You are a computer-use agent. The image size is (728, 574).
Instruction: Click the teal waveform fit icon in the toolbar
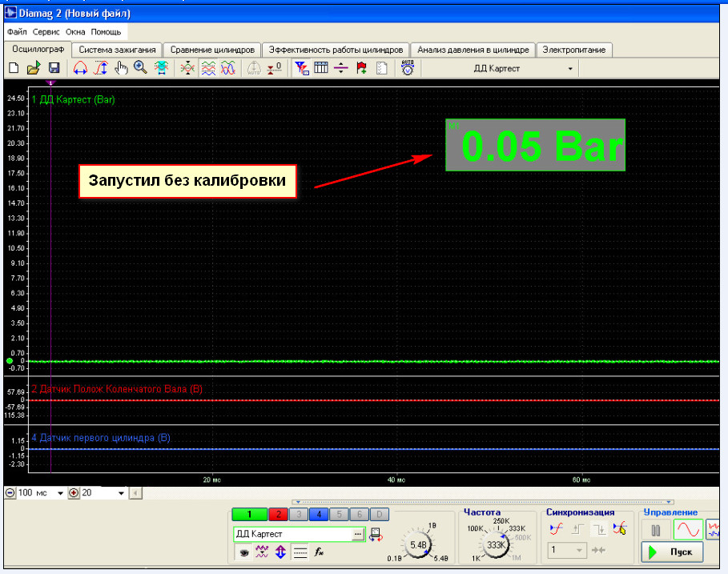pyautogui.click(x=161, y=68)
